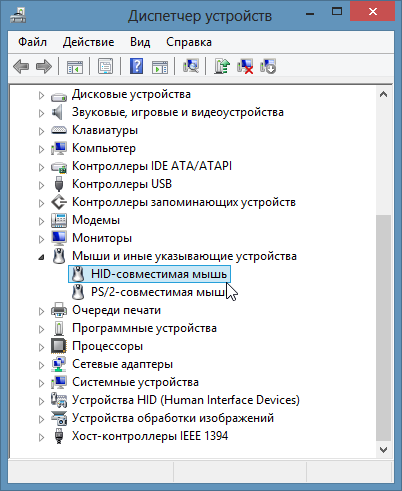Open the Действие menu
This screenshot has height=491, width=402.
point(88,42)
